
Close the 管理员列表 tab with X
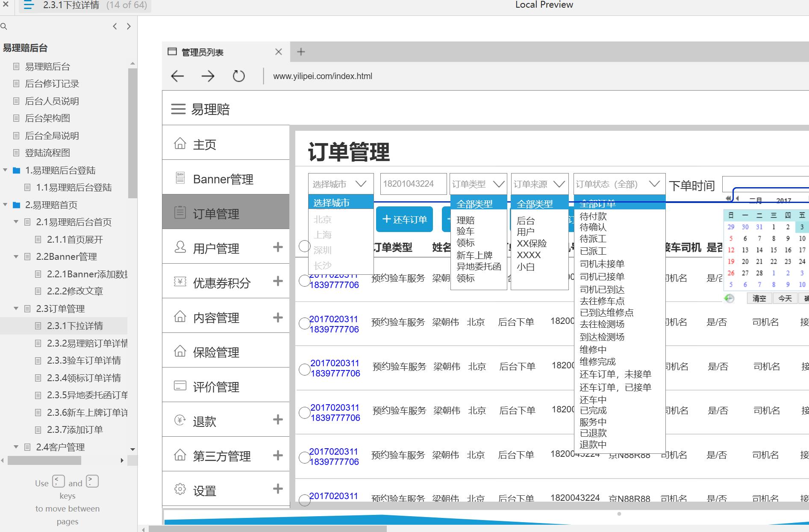coord(279,52)
